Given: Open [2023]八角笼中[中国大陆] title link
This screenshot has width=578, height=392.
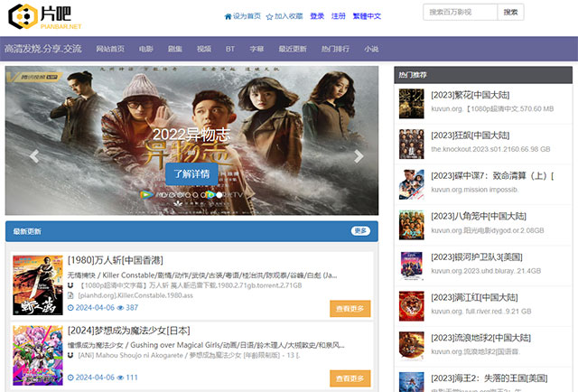Looking at the screenshot, I should coord(479,216).
